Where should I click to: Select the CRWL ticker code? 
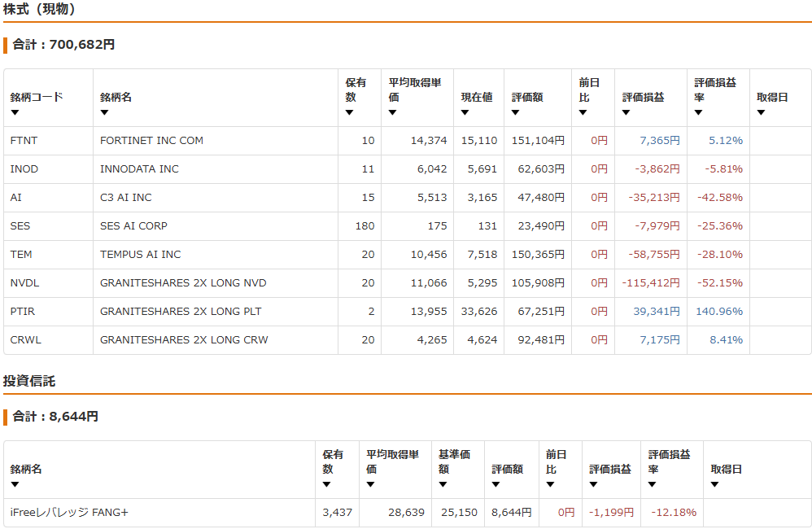[x=26, y=340]
